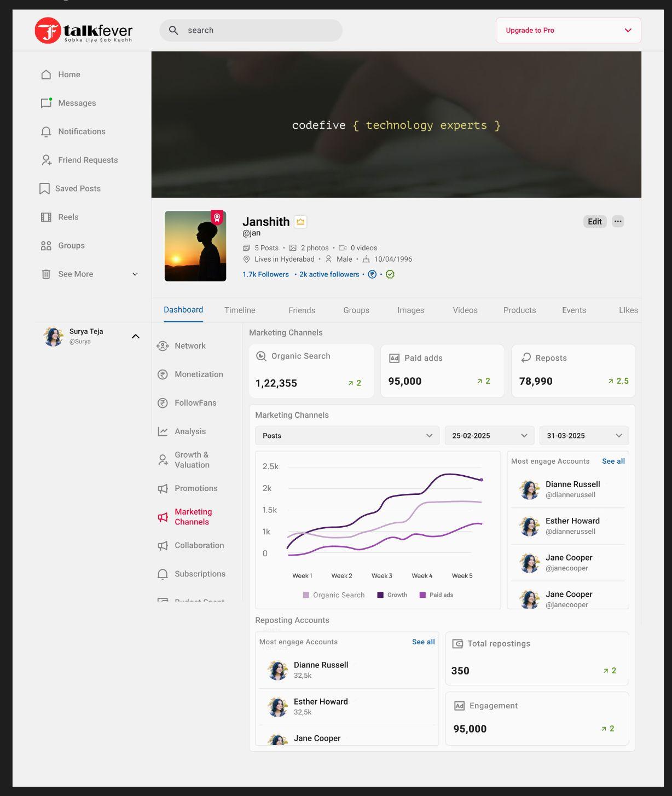Click See all beside Most engage Accounts chart
The height and width of the screenshot is (796, 672).
(x=613, y=462)
